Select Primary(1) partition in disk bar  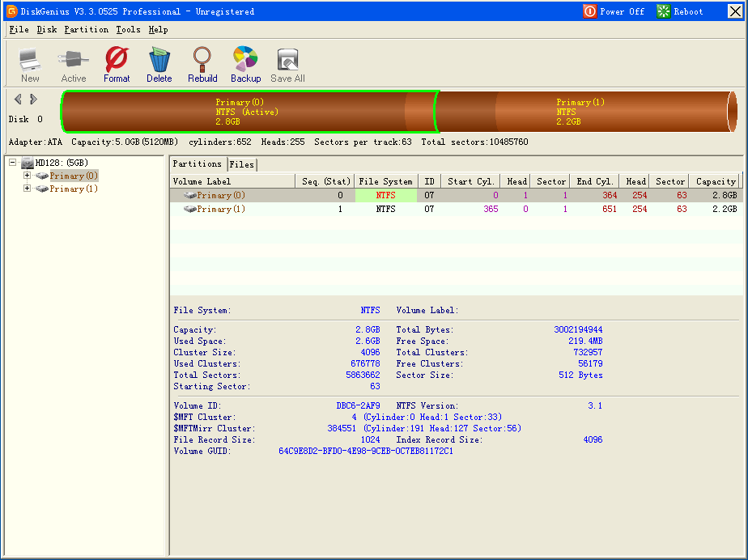[x=587, y=112]
